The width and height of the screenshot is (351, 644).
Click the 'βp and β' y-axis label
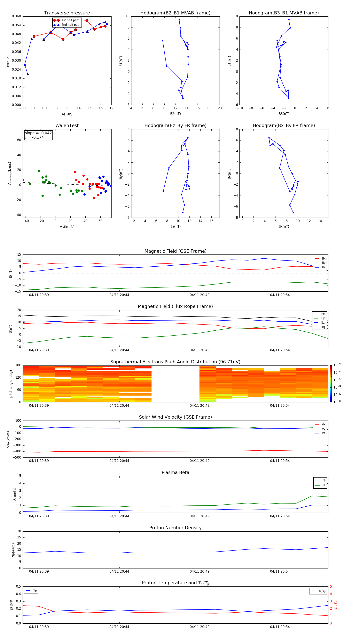14,494
